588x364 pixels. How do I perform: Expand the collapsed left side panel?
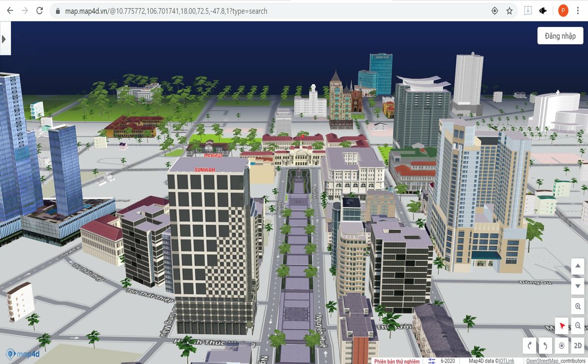4,38
